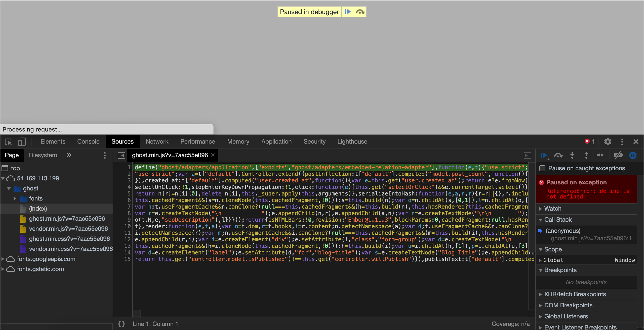Viewport: 644px width, 330px height.
Task: Pretty print the minified source
Action: (122, 324)
